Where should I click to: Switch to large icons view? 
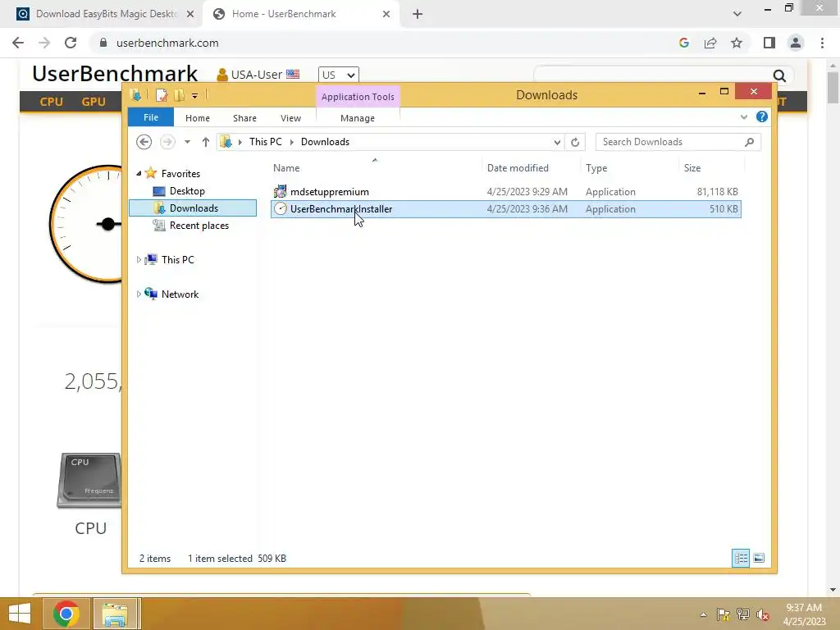click(x=759, y=558)
